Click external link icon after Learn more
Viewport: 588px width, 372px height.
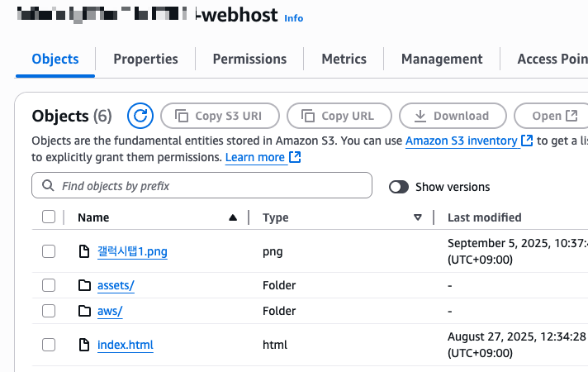click(295, 157)
